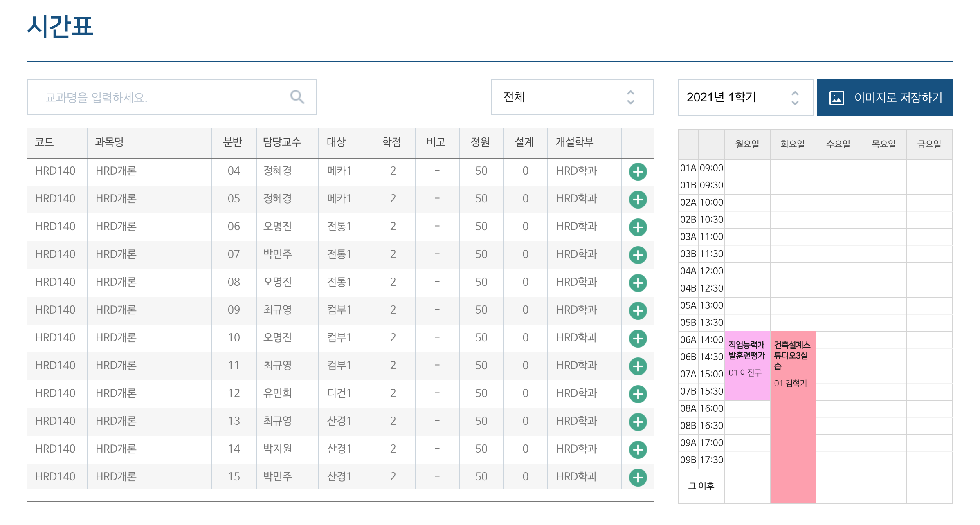This screenshot has width=980, height=525.
Task: Add section 10 with green plus
Action: click(x=638, y=339)
